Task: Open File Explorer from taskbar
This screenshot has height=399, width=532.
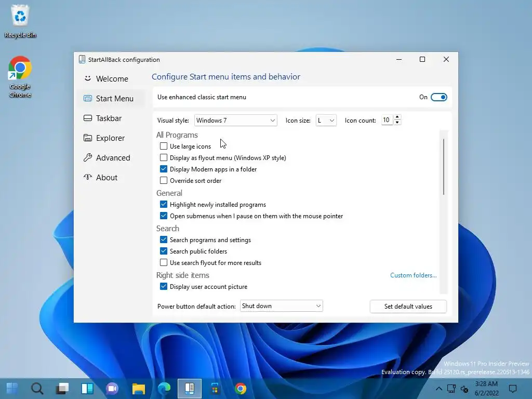Action: [138, 389]
